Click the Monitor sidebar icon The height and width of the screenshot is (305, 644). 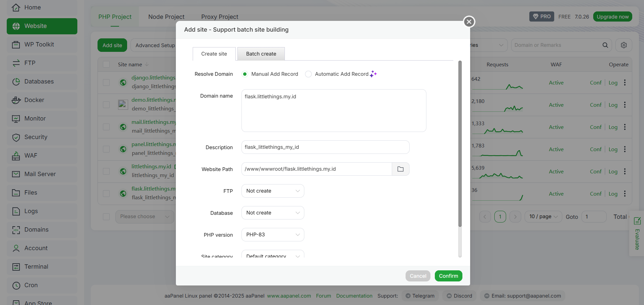coord(16,118)
